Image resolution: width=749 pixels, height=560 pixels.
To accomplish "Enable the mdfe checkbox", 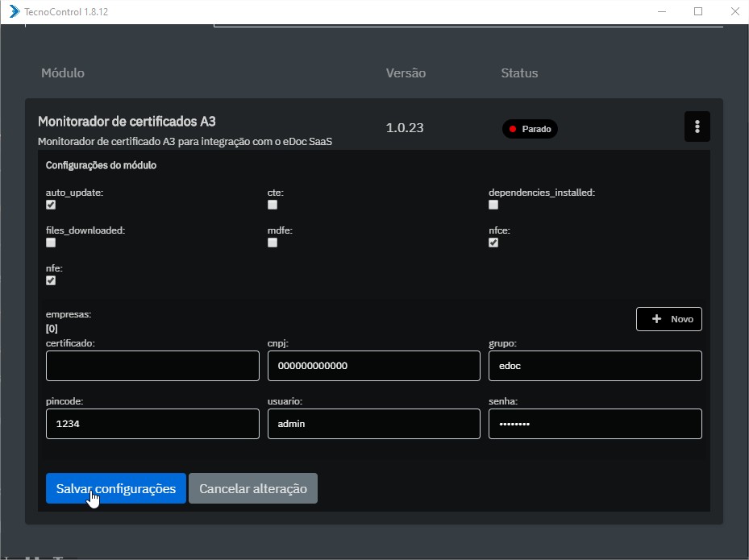I will click(273, 243).
